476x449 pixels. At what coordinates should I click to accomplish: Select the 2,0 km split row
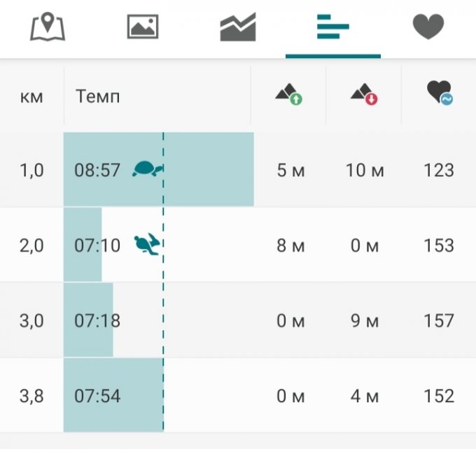coord(31,245)
